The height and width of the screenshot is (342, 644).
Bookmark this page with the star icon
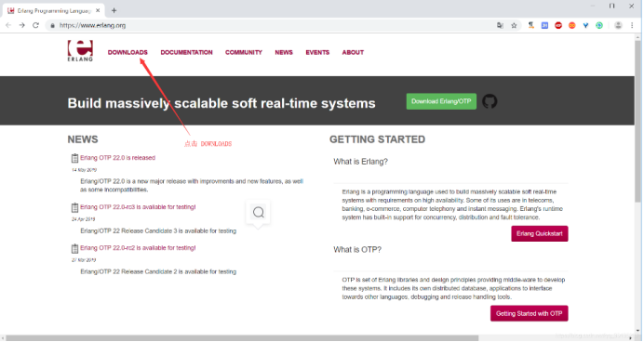tap(514, 25)
